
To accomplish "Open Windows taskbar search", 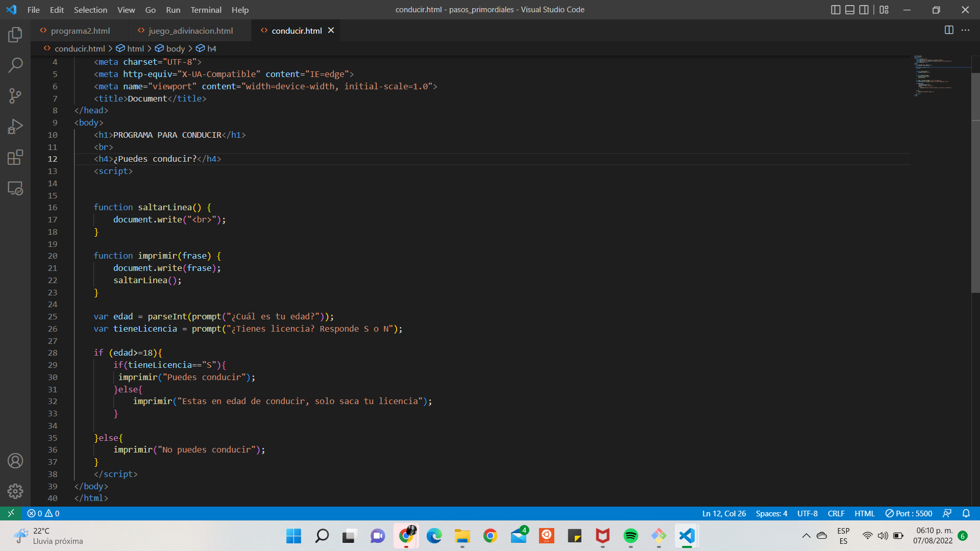I will click(322, 536).
